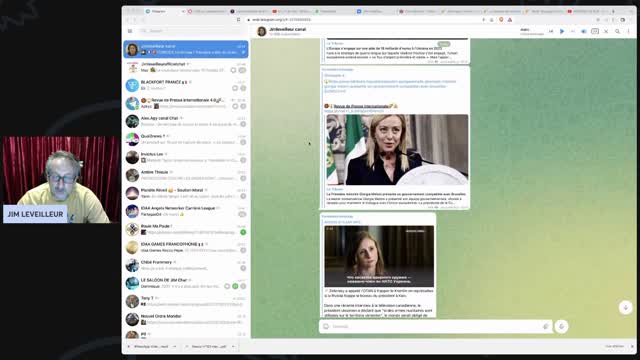Open the Alex.Agy canal Chat
Image resolution: width=640 pixels, height=360 pixels.
point(186,121)
